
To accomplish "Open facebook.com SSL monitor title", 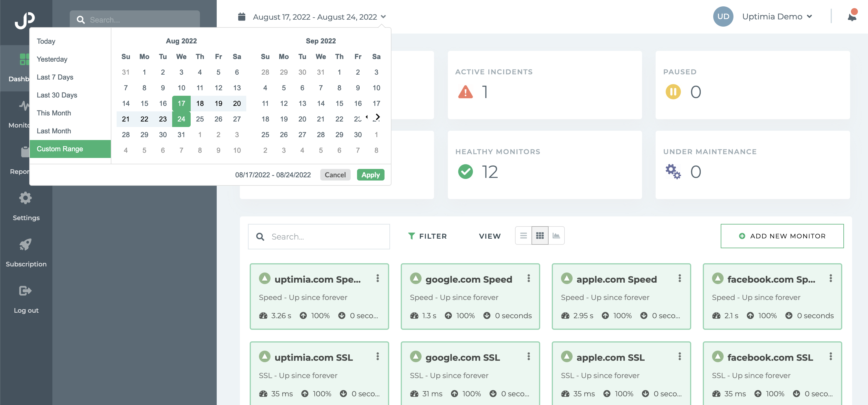I will click(770, 357).
